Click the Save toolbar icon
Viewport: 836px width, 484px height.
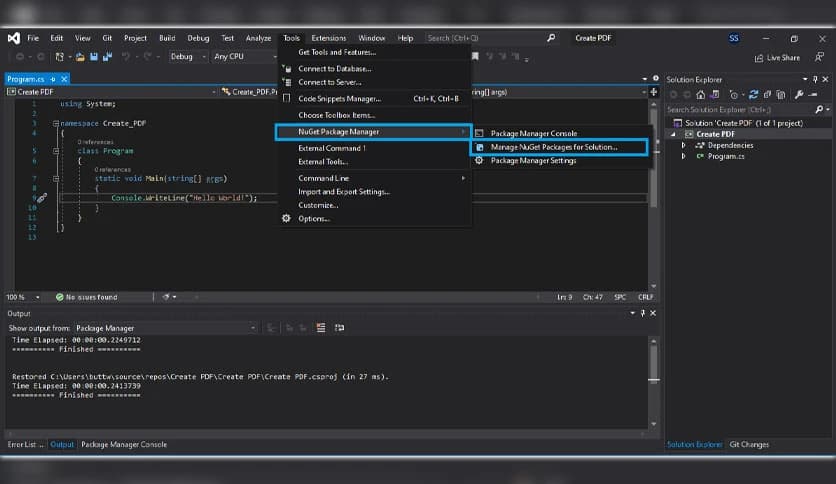94,57
